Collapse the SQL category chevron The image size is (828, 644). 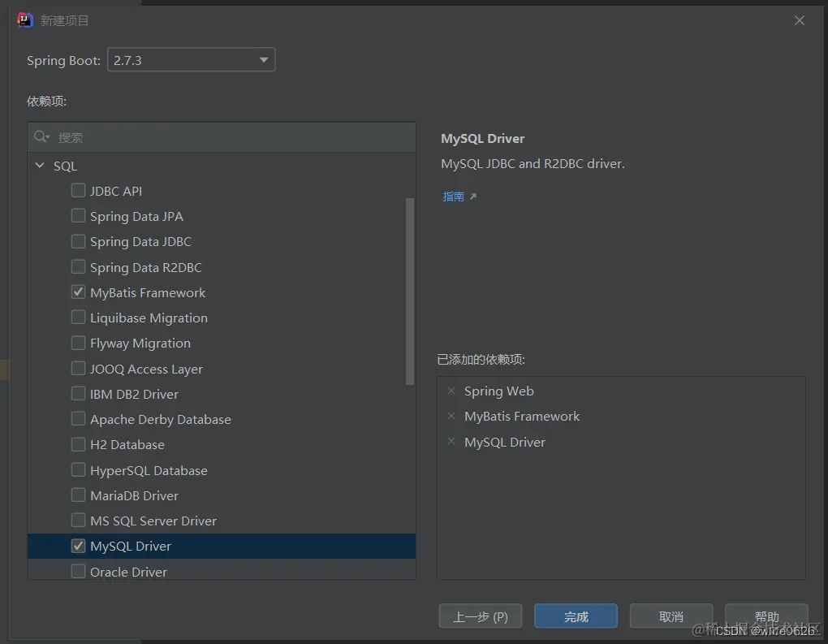coord(40,166)
